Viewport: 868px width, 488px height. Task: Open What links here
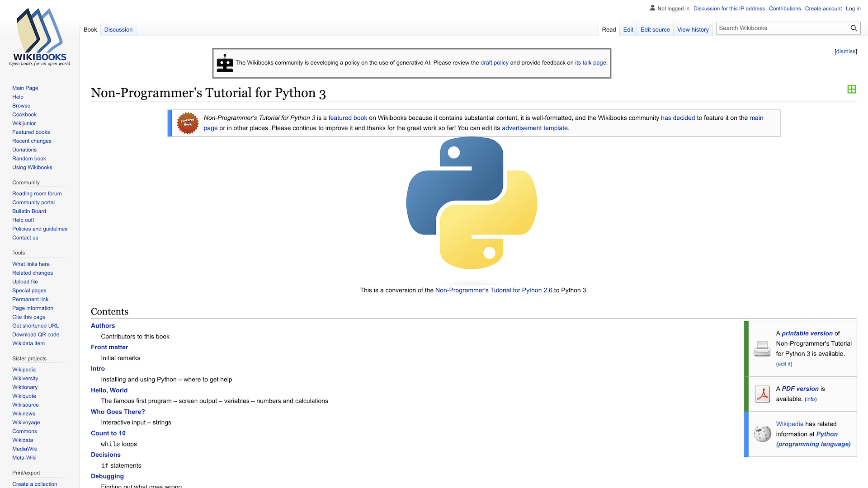coord(31,264)
